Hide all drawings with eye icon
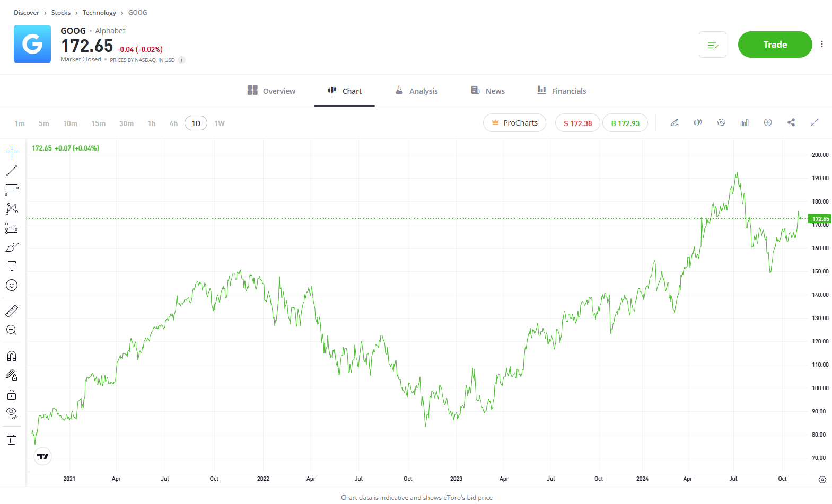Viewport: 832px width, 504px height. point(12,413)
